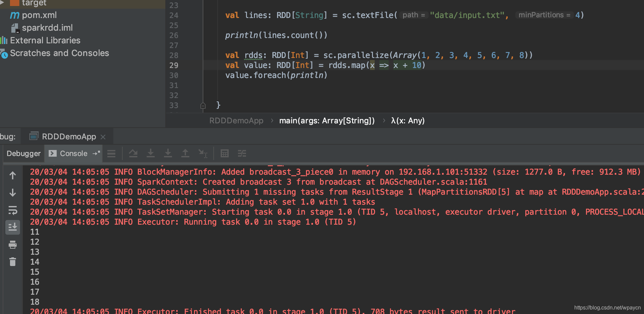
Task: Click the 'BlockManagerInfo: Added broadcast_3_piece0' log line
Action: pos(335,172)
